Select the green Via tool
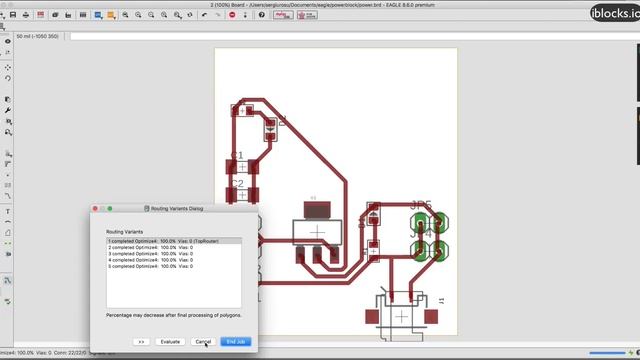Screen dimensions: 640x360 coord(8,243)
